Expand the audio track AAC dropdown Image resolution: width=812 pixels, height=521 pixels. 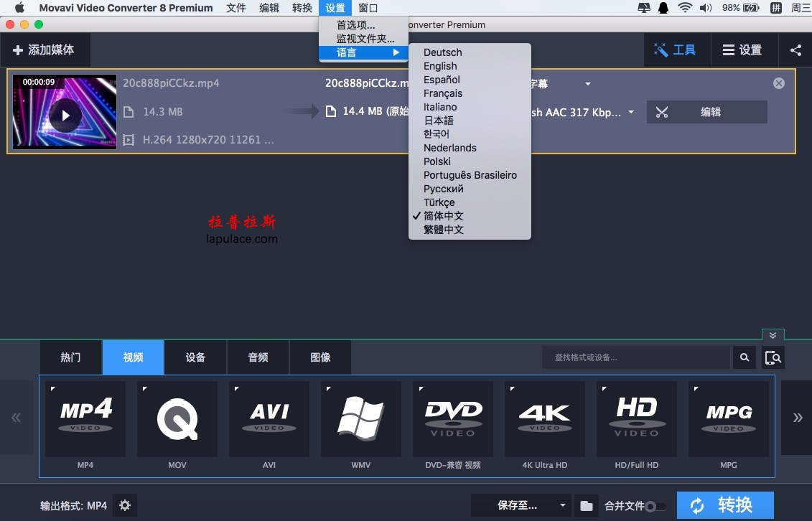coord(631,112)
